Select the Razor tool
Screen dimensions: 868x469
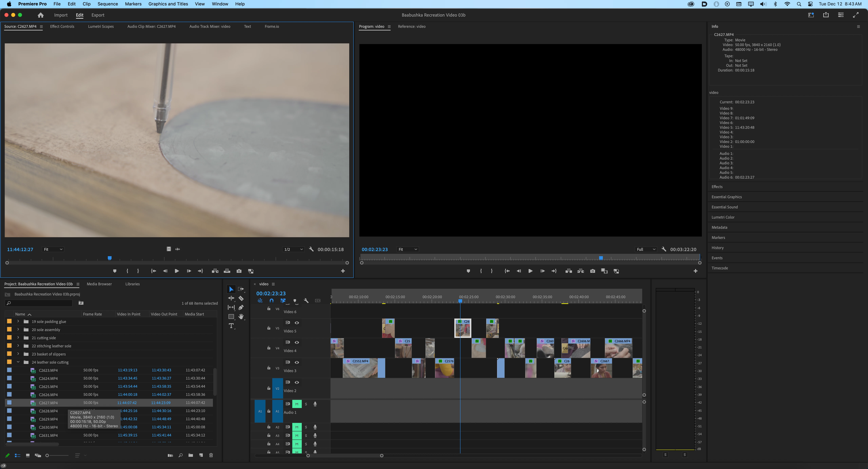click(241, 298)
